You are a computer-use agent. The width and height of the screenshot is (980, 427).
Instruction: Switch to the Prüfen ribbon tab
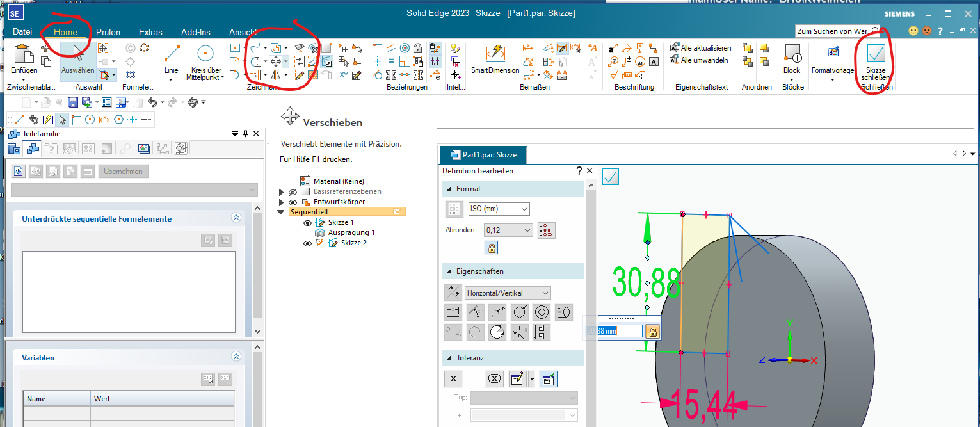(108, 32)
